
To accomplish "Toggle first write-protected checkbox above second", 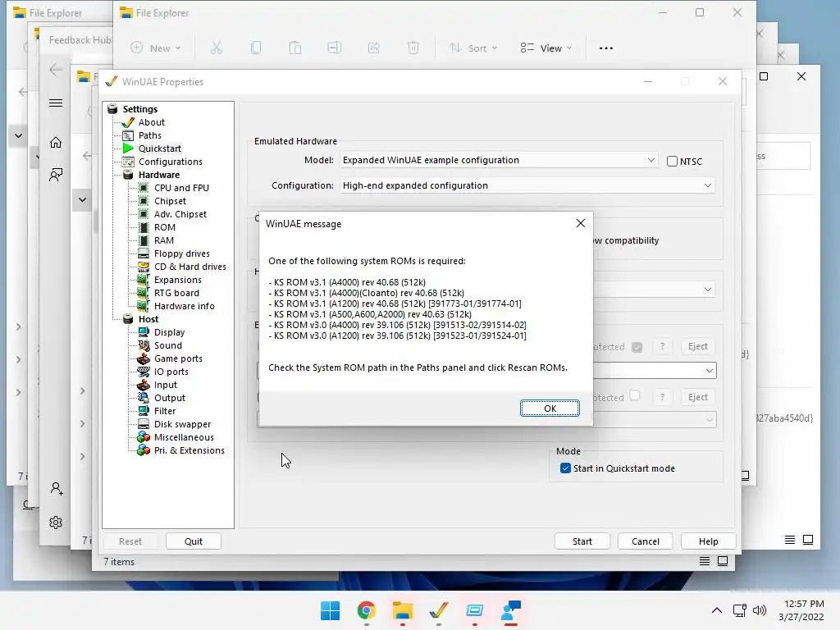I will (x=637, y=347).
